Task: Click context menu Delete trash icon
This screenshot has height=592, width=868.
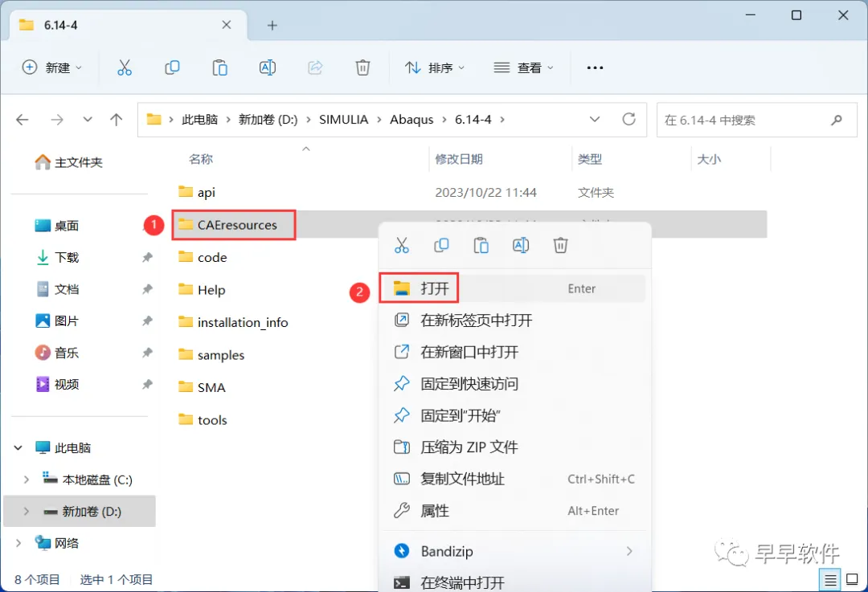Action: [560, 245]
